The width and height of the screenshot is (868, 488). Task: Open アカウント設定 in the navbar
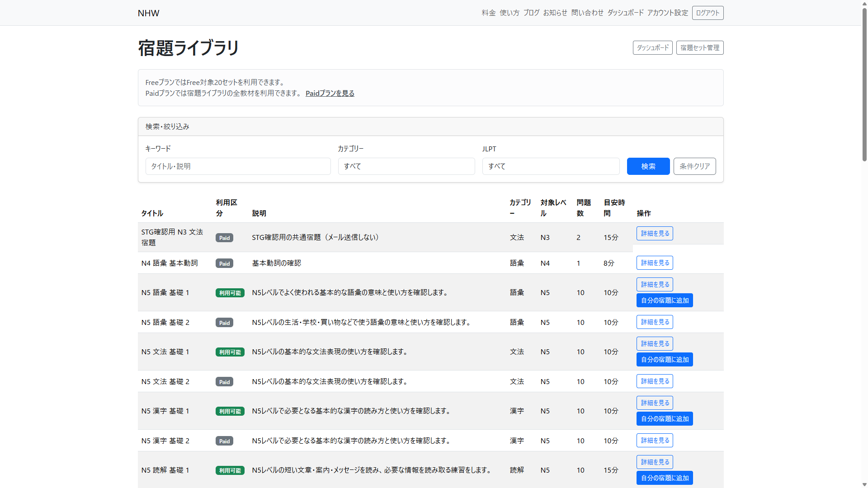(668, 13)
